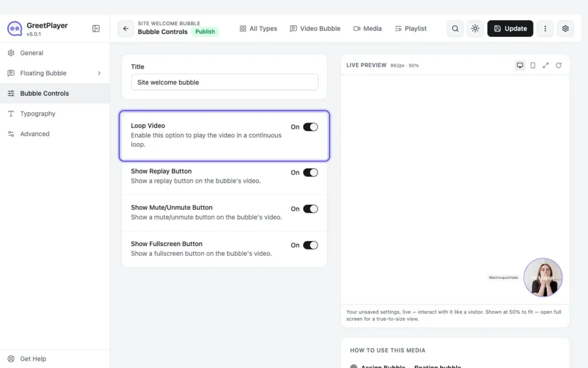The width and height of the screenshot is (588, 368).
Task: Click the 'v5.0.1' version text
Action: pyautogui.click(x=34, y=34)
